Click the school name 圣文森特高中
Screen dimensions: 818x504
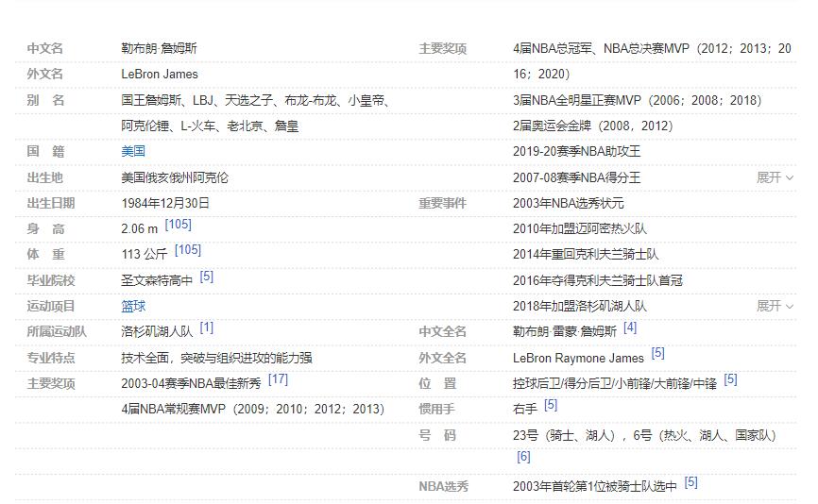coord(157,280)
